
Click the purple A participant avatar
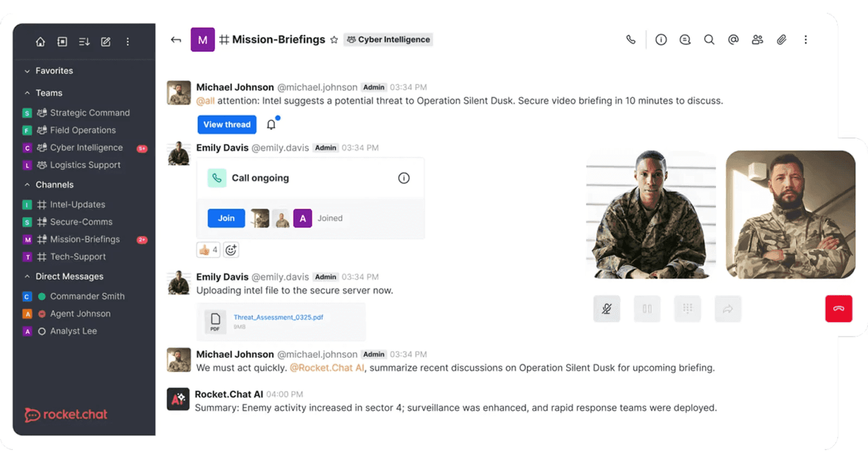303,218
